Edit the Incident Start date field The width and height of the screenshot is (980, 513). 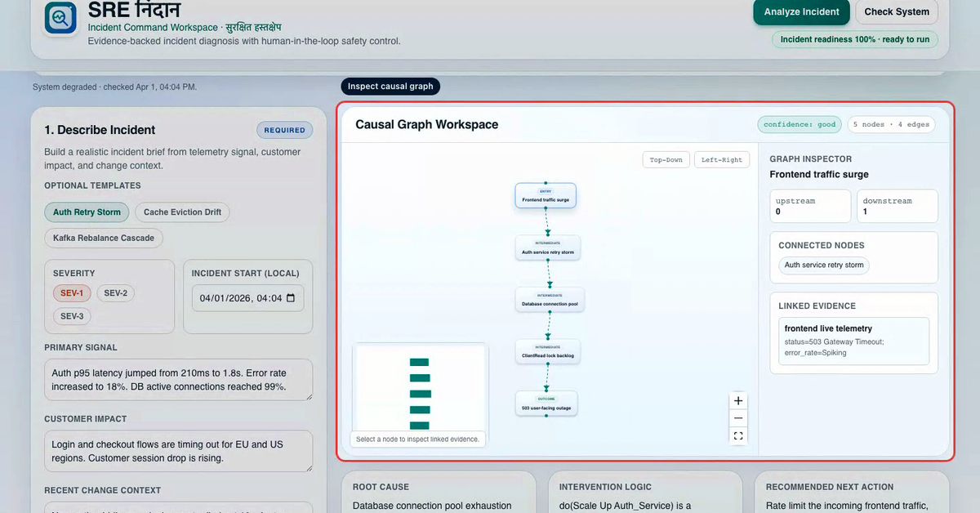click(248, 298)
